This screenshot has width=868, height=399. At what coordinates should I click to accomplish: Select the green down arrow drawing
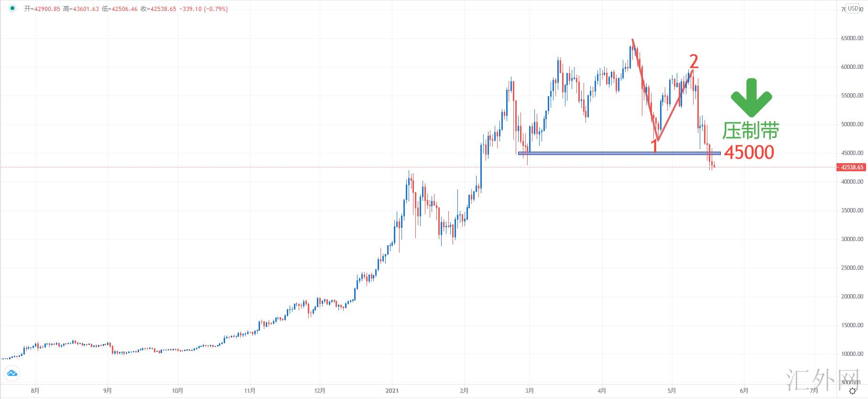tap(751, 98)
